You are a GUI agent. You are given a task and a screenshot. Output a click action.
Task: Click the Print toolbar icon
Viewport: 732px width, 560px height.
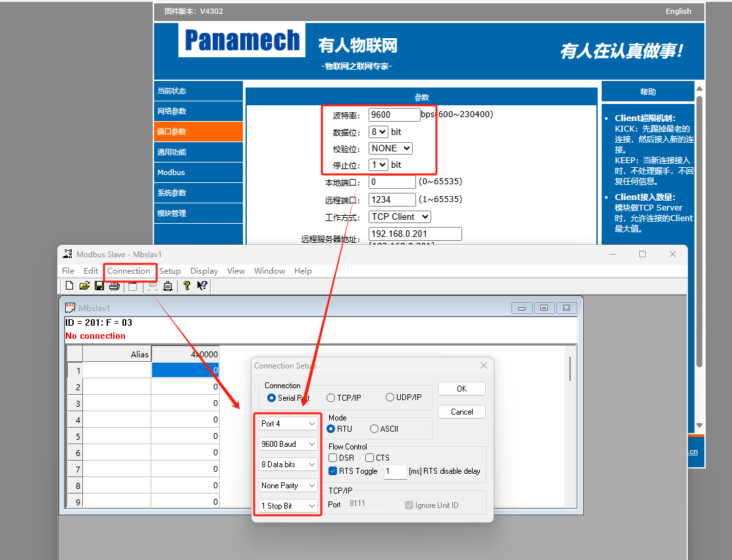pyautogui.click(x=115, y=286)
